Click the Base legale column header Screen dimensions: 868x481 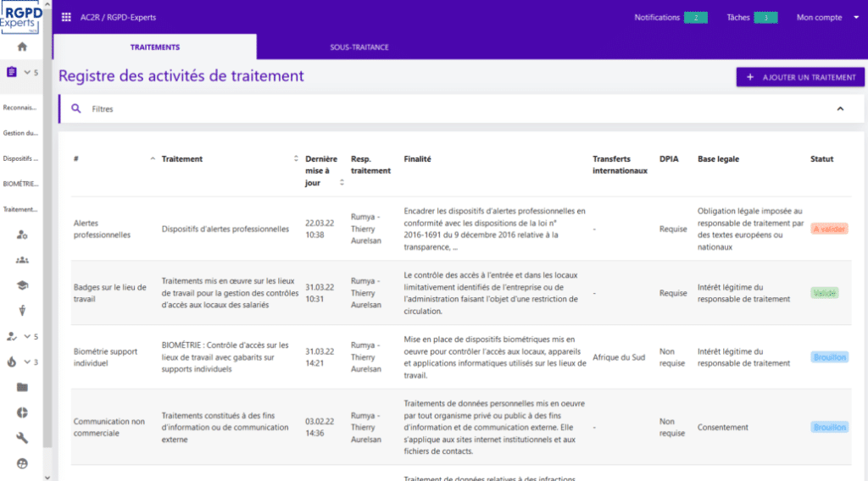tap(718, 158)
